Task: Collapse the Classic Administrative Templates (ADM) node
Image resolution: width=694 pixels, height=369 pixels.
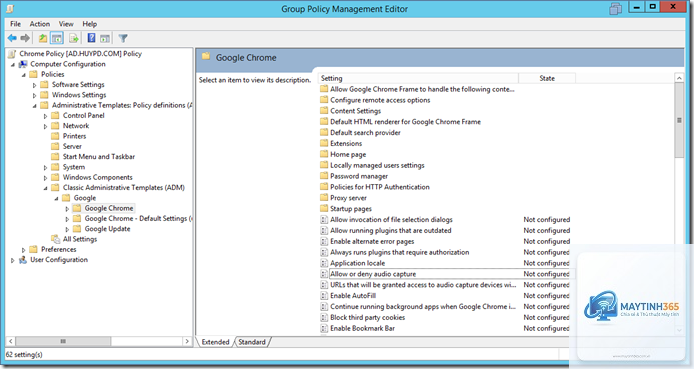Action: (x=45, y=188)
